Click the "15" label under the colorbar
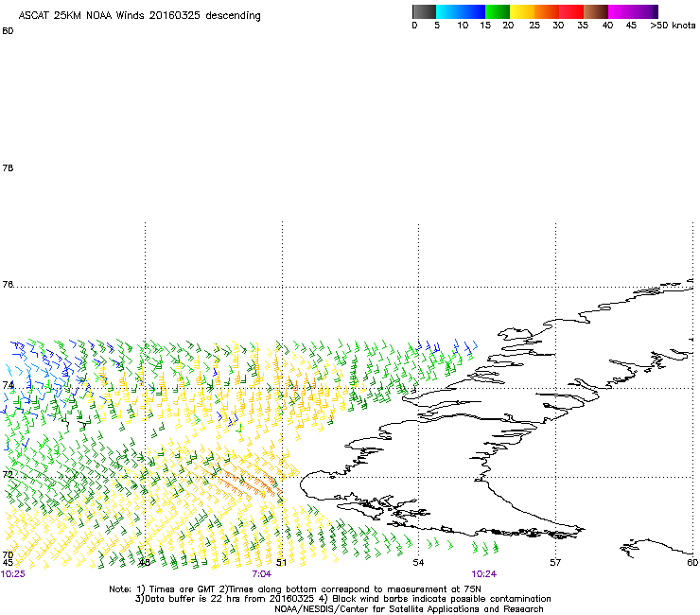 485,26
